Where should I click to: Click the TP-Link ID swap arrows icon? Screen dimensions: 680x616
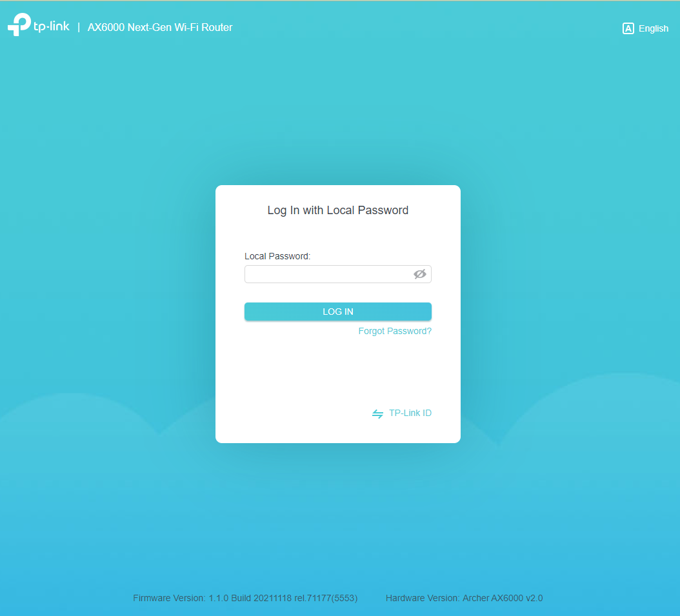(x=377, y=414)
